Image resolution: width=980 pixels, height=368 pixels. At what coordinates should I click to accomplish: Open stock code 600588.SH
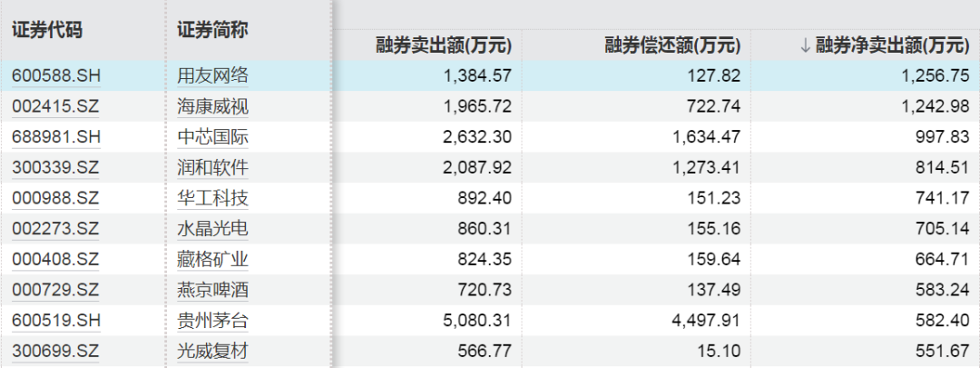click(55, 75)
